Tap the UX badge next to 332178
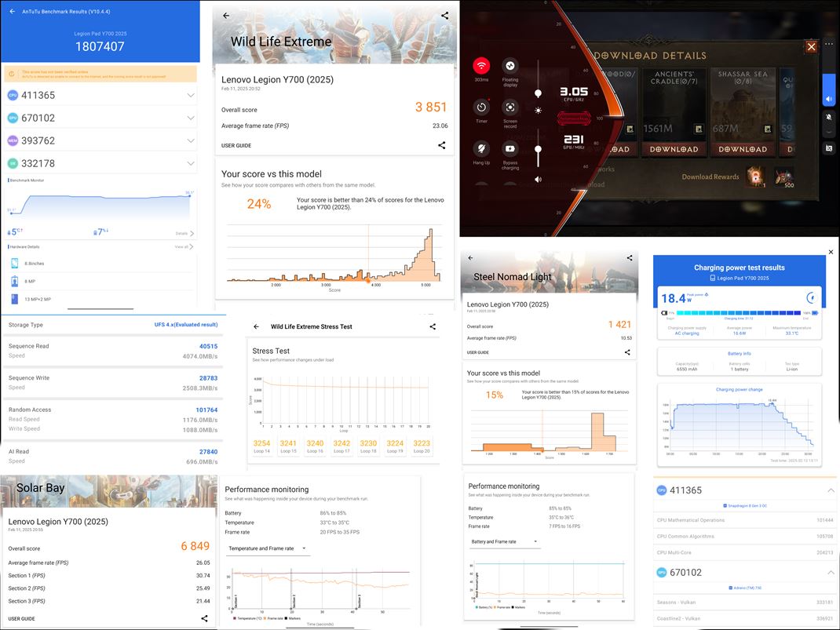 (13, 163)
